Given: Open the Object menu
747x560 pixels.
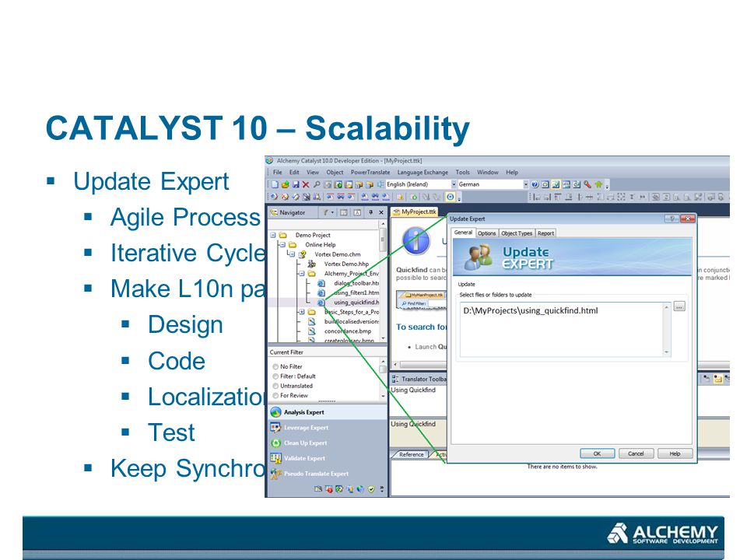Looking at the screenshot, I should (x=335, y=173).
